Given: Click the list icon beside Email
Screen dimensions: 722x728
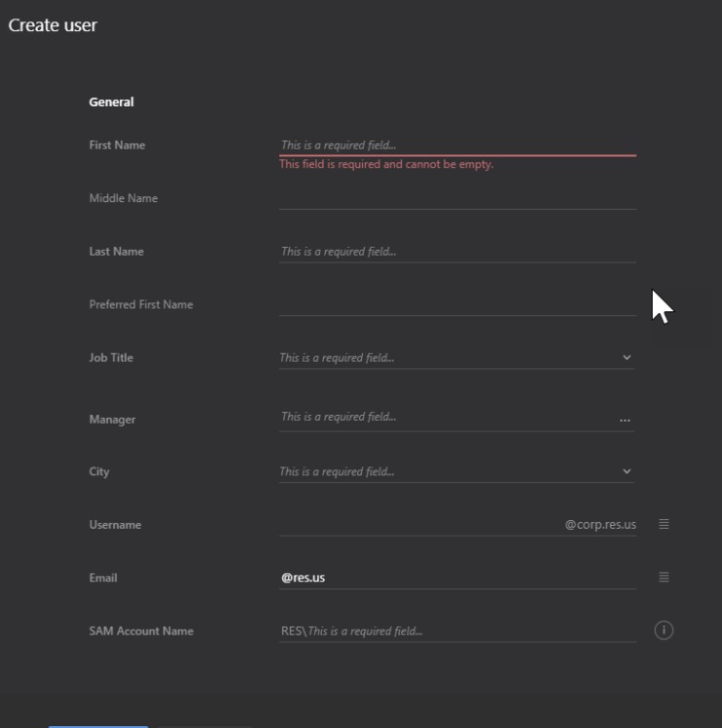Looking at the screenshot, I should point(663,577).
